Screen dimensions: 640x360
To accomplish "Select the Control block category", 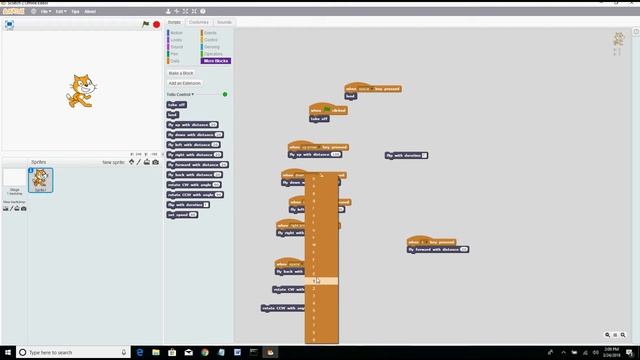I will (210, 40).
